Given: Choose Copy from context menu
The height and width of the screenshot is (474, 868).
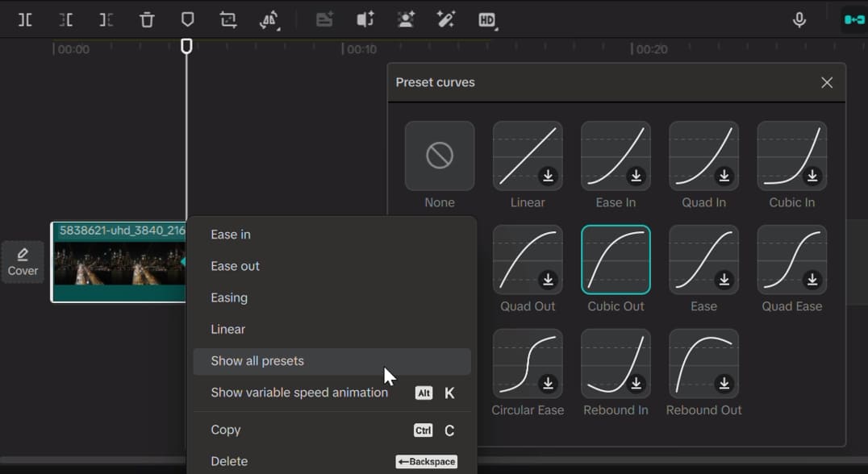Looking at the screenshot, I should [x=332, y=430].
